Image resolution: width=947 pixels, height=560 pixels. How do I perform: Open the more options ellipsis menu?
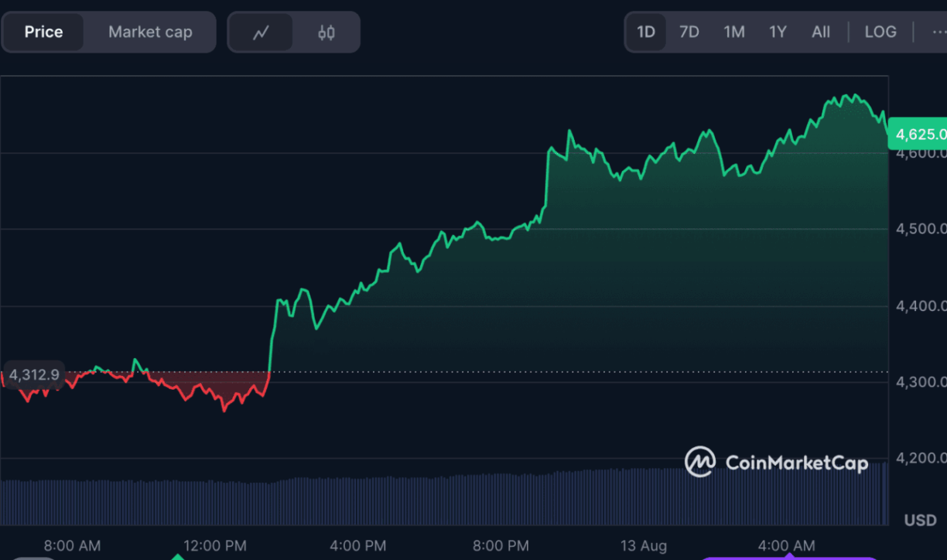click(938, 32)
